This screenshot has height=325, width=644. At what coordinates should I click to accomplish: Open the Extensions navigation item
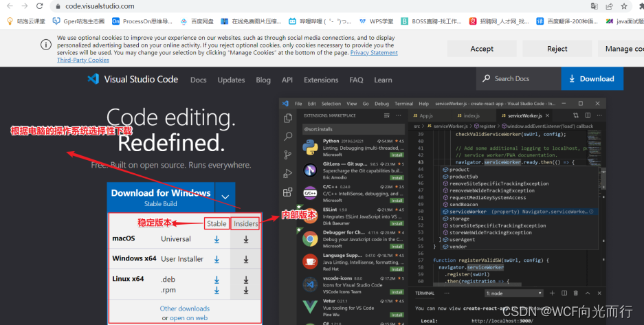[x=321, y=80]
